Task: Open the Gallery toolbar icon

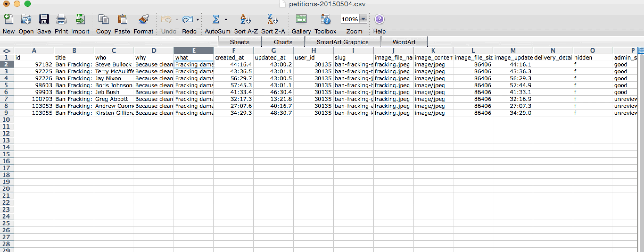Action: 301,19
